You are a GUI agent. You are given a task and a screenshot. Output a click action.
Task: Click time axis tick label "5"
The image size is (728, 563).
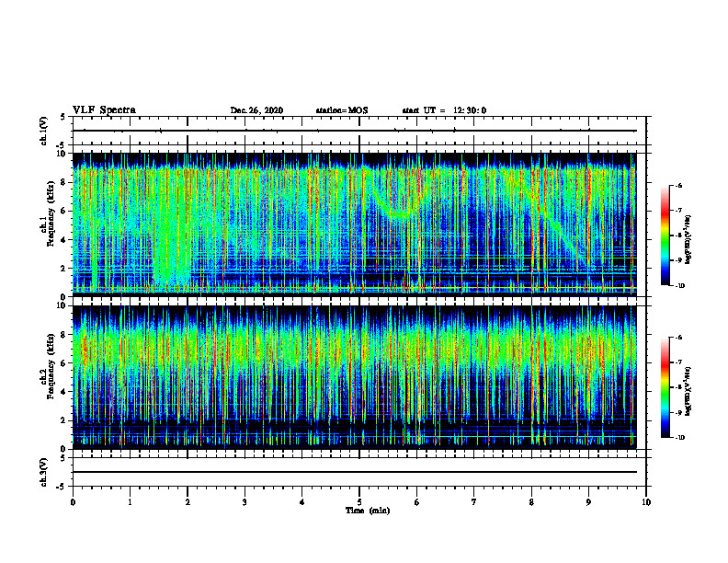click(x=359, y=502)
